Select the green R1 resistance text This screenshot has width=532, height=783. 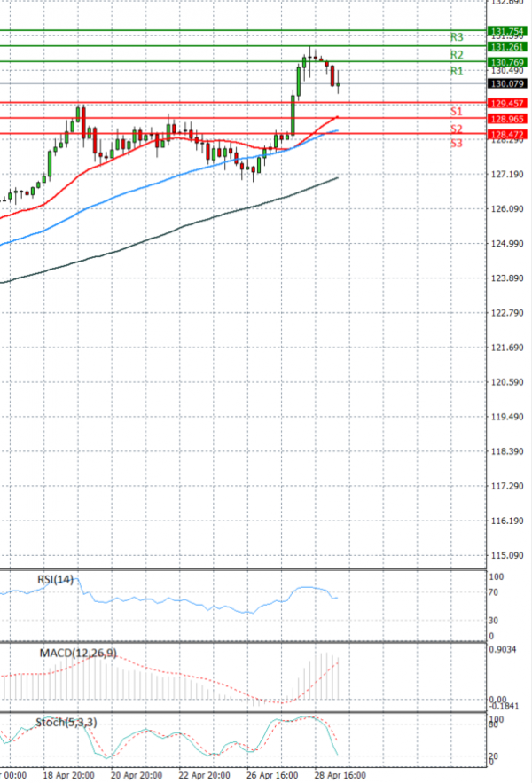point(457,71)
